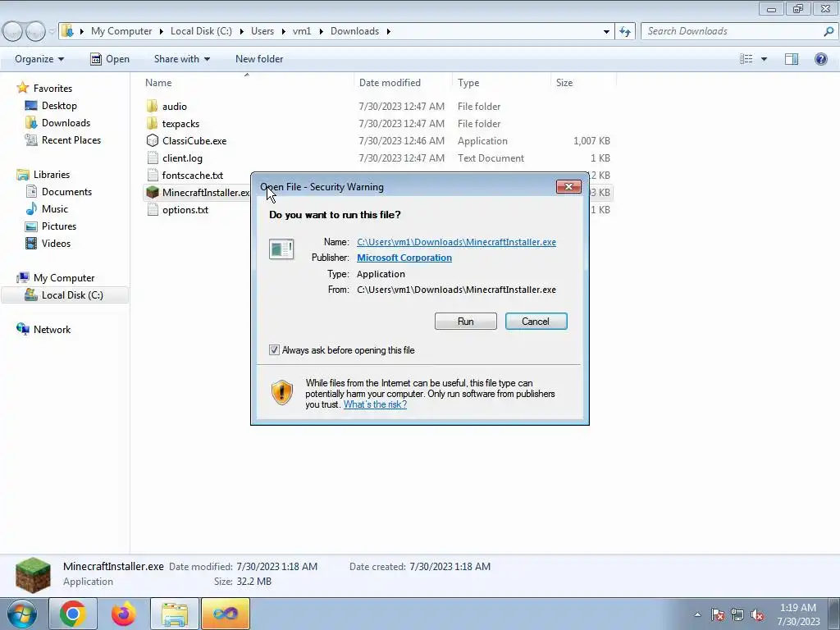This screenshot has width=840, height=630.
Task: Click the muted volume tray icon
Action: (x=757, y=615)
